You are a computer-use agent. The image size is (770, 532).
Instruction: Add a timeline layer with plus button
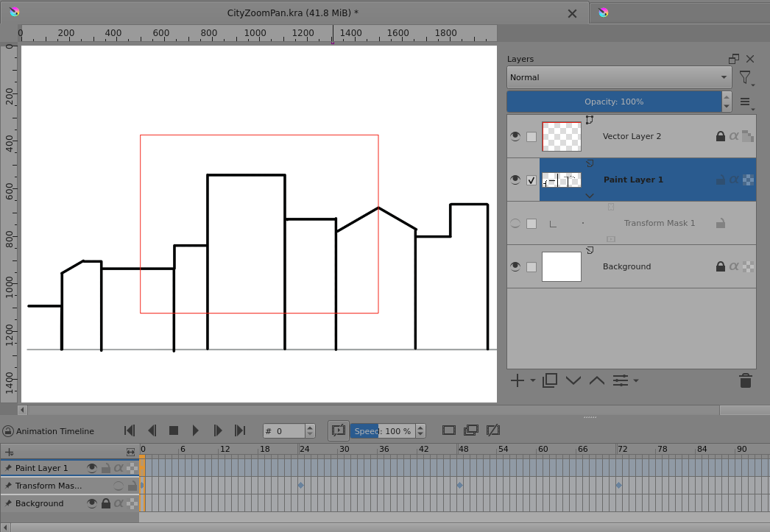click(x=10, y=453)
